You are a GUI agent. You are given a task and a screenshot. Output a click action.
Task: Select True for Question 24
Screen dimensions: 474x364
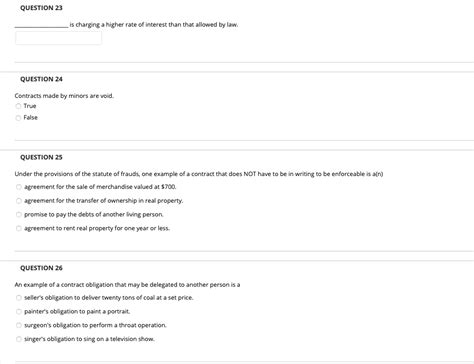[18, 106]
